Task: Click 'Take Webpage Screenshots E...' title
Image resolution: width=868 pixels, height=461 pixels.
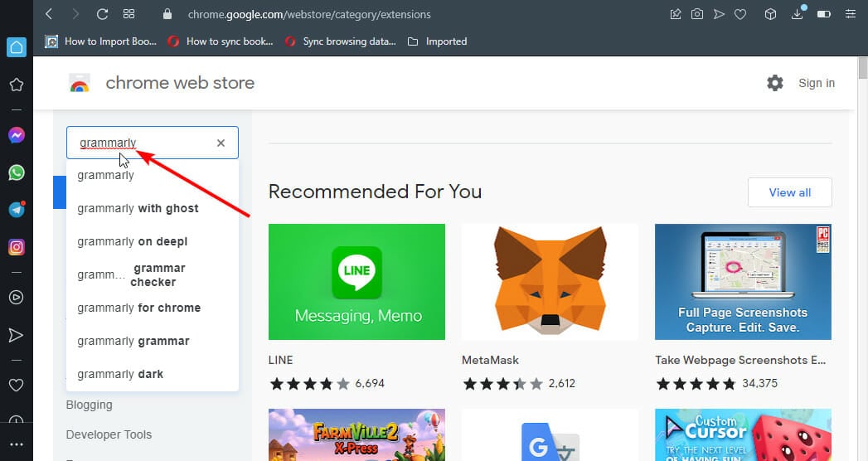Action: (740, 361)
